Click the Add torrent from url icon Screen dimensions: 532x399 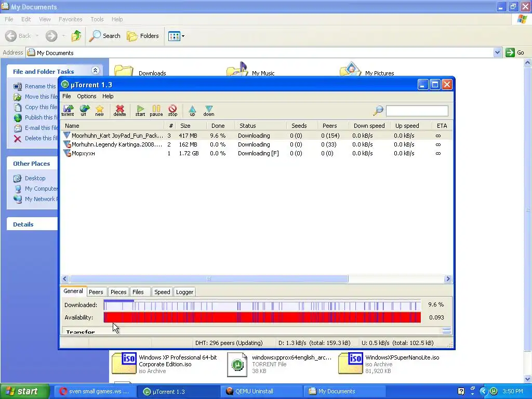[84, 110]
